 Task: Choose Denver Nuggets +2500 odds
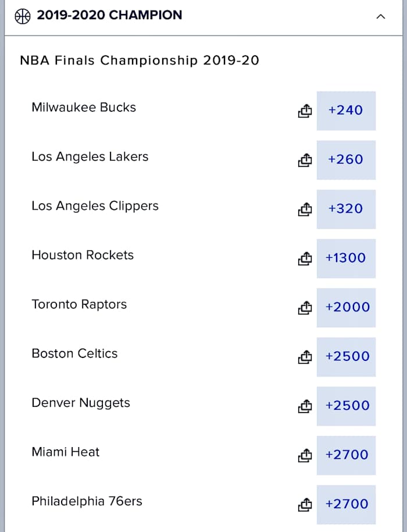pyautogui.click(x=346, y=406)
